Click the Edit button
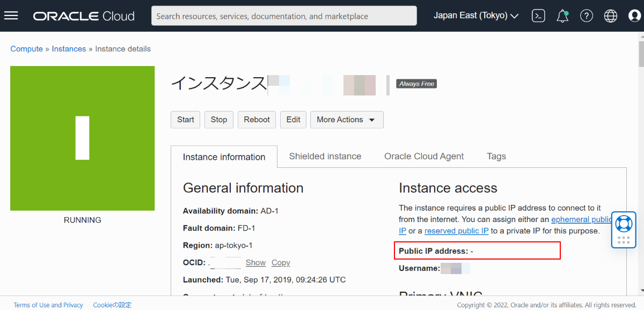 [x=294, y=120]
